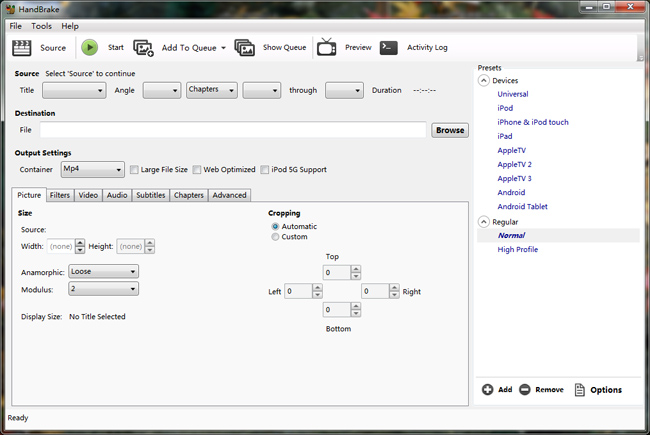Click the Browse button

[450, 130]
